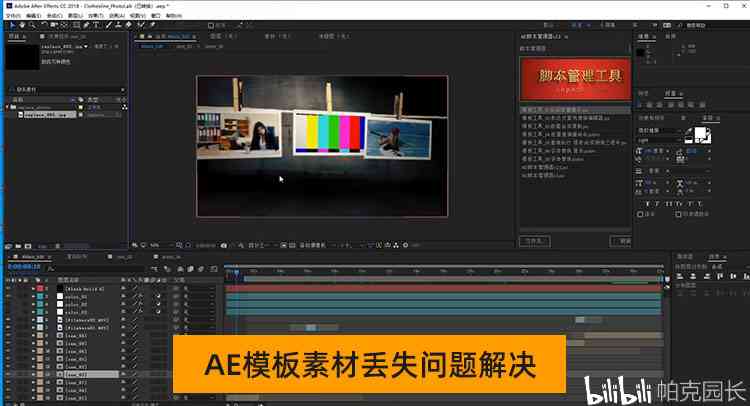Open the Edit menu
750x406 pixels.
(33, 16)
